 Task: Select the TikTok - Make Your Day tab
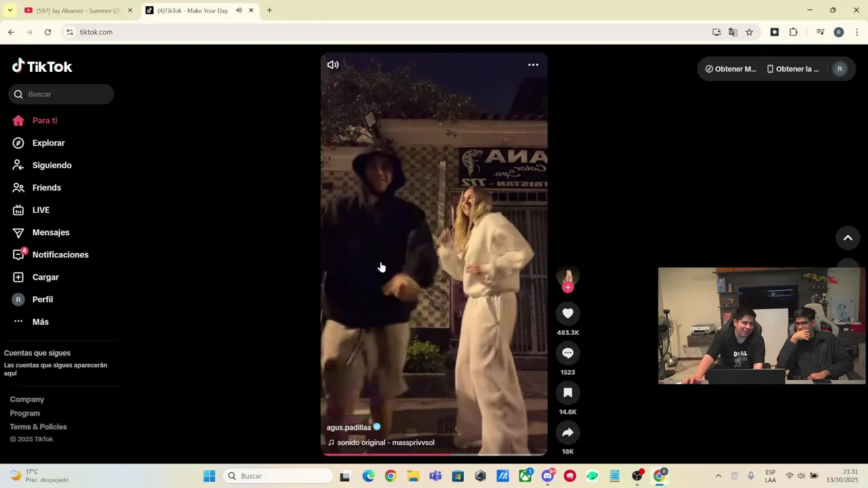pyautogui.click(x=193, y=11)
